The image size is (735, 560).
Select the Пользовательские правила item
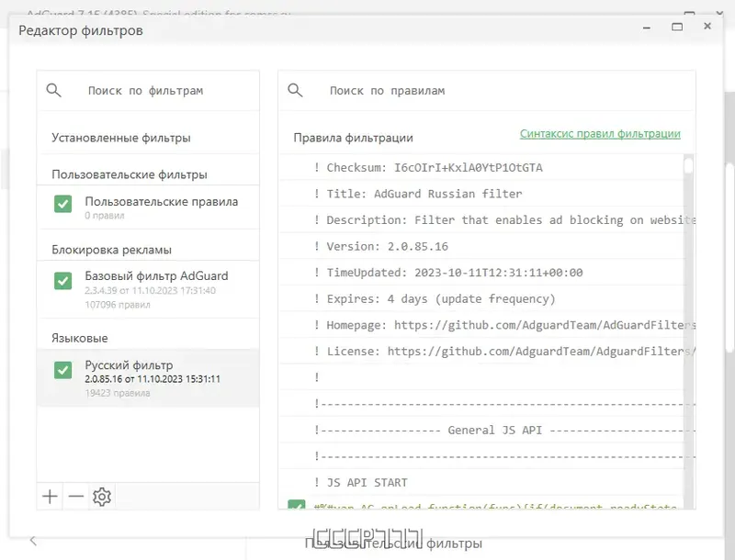click(x=148, y=207)
